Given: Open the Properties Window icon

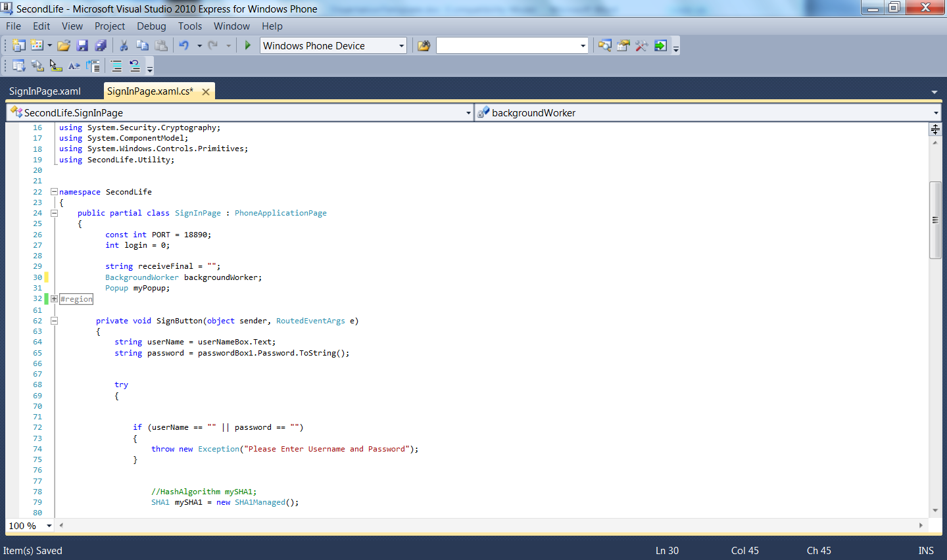Looking at the screenshot, I should (x=623, y=45).
